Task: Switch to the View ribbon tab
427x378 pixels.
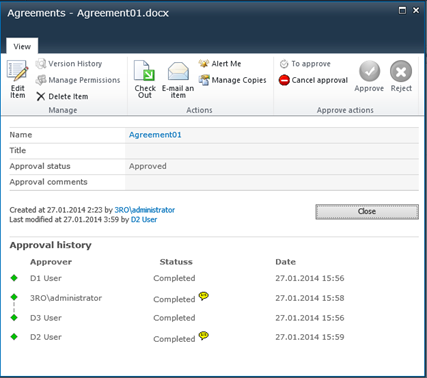Action: pos(22,46)
